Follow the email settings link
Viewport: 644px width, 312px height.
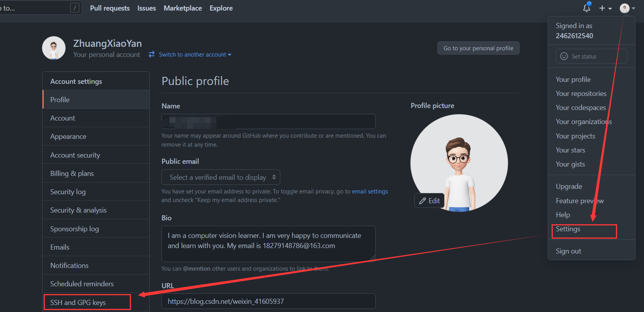pos(370,191)
